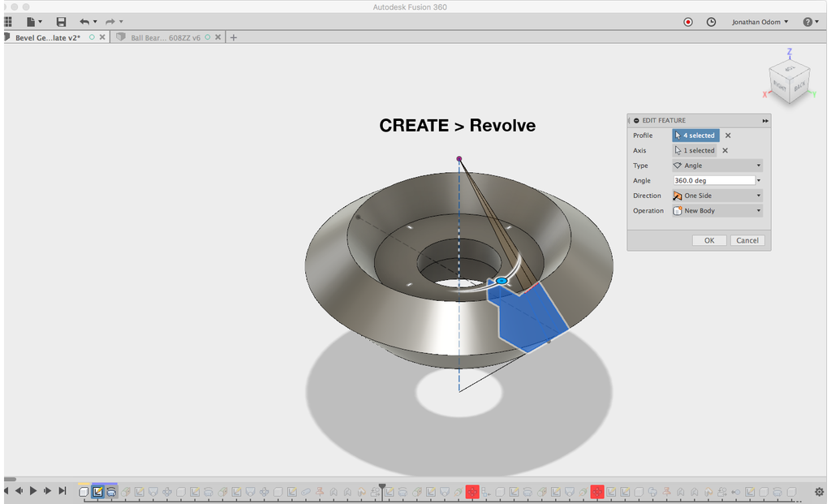Screen dimensions: 831x504
Task: Save the document with the floppy icon
Action: click(61, 22)
